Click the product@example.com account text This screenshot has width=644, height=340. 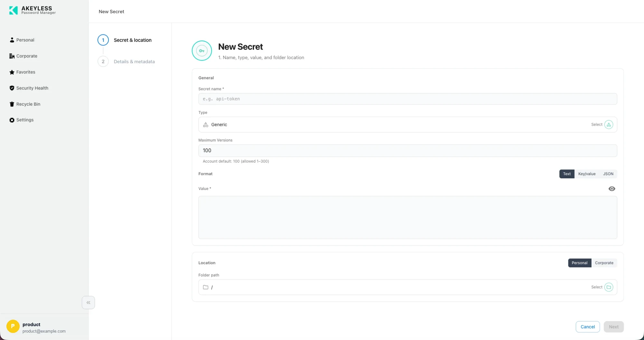pos(44,331)
